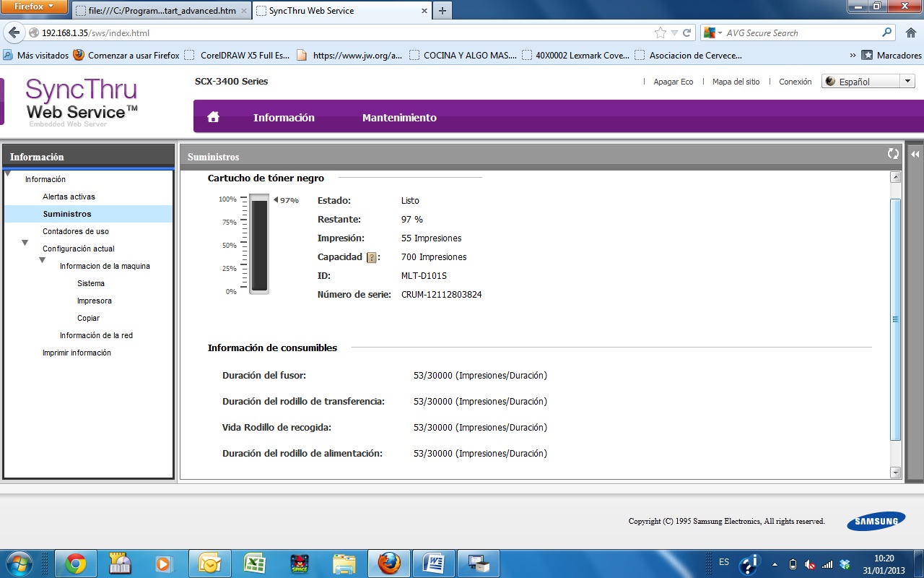Viewport: 924px width, 578px height.
Task: Collapse Informacion de la maquina node
Action: 43,260
